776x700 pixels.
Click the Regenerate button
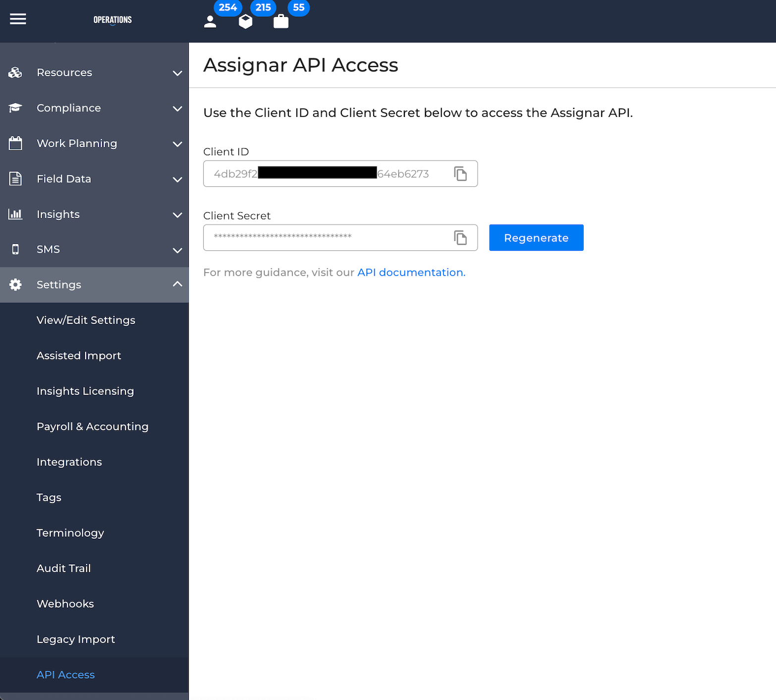coord(536,237)
